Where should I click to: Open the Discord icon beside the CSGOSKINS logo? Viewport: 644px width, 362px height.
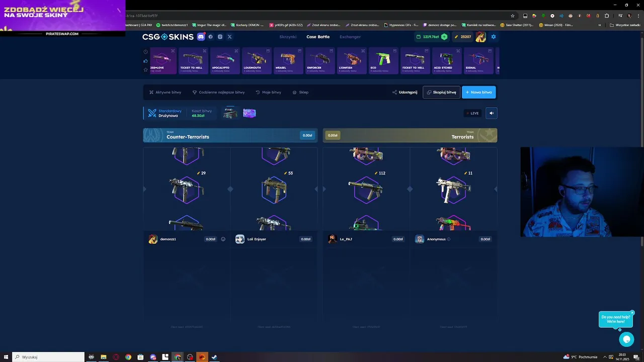pos(201,37)
